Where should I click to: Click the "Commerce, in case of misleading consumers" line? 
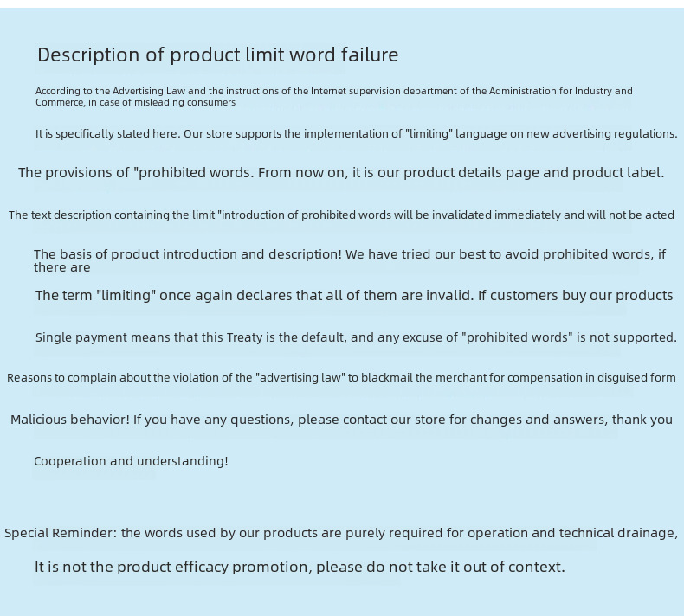135,102
